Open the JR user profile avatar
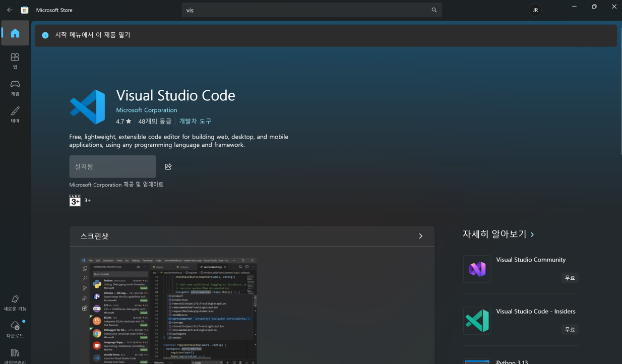This screenshot has width=622, height=364. pos(535,10)
